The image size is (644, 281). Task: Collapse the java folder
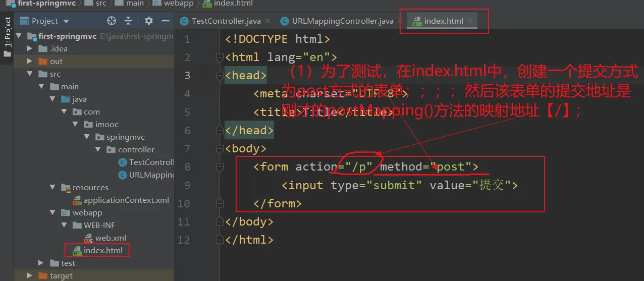tap(53, 99)
